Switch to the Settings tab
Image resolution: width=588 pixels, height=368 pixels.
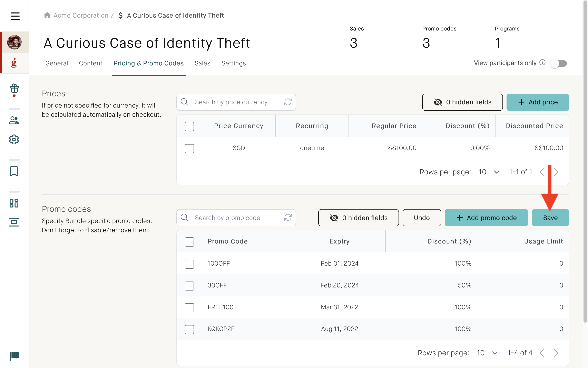234,63
